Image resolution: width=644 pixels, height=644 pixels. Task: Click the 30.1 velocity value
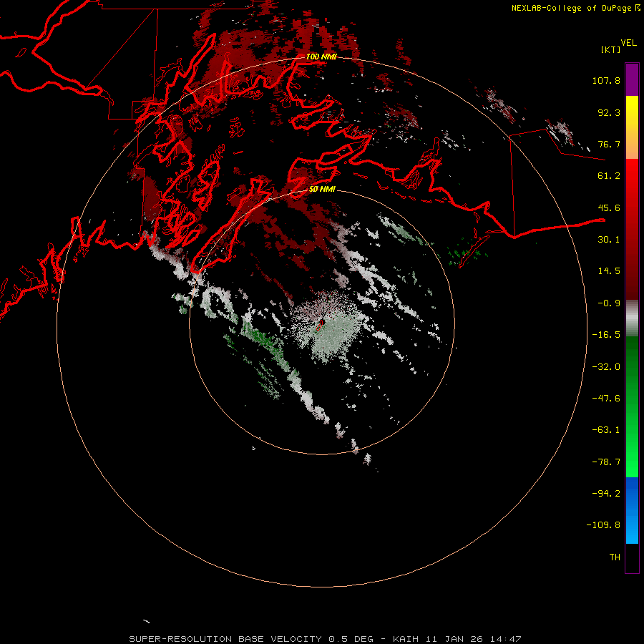point(609,240)
